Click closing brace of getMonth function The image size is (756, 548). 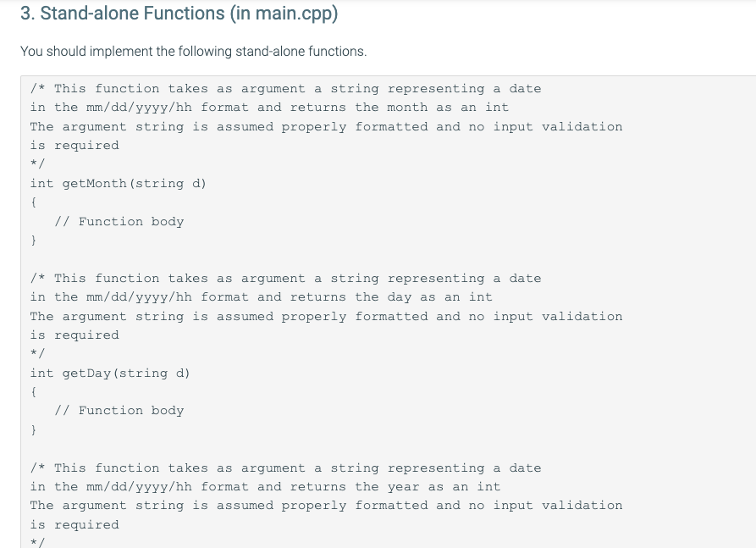(33, 240)
